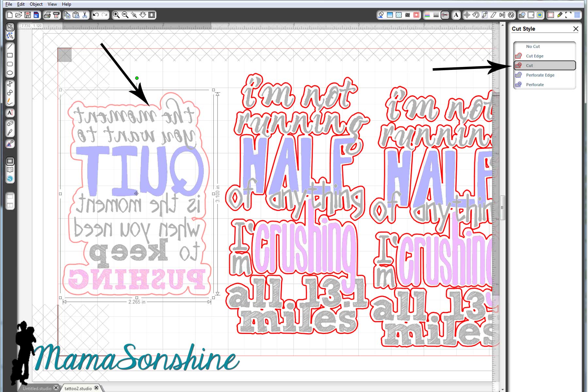
Task: Choose the Perforate Edge style
Action: pyautogui.click(x=540, y=75)
